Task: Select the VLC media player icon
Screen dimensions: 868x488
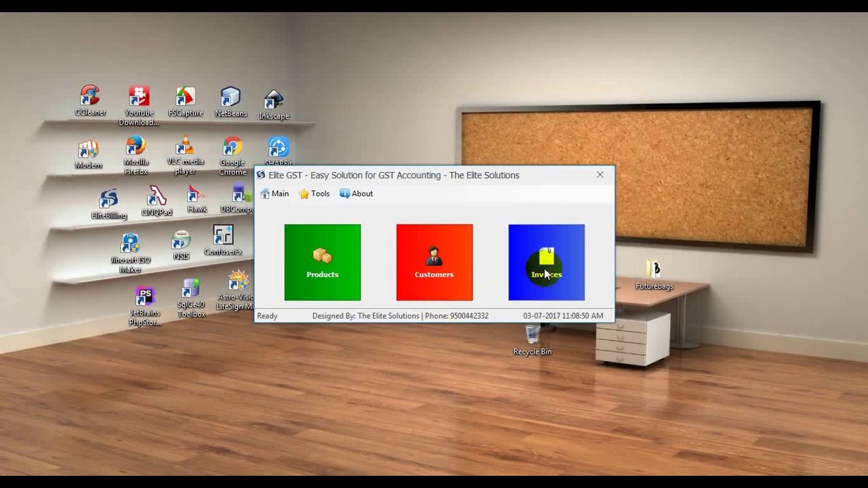Action: coord(185,157)
